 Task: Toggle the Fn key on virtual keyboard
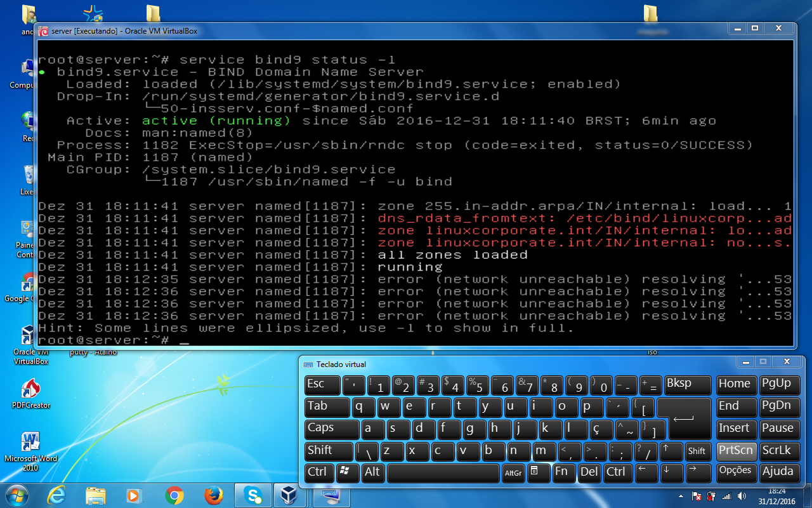(x=563, y=472)
